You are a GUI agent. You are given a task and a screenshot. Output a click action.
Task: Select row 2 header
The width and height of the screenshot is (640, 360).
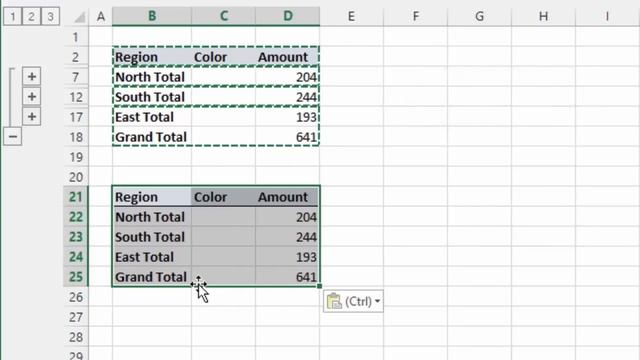pos(76,57)
